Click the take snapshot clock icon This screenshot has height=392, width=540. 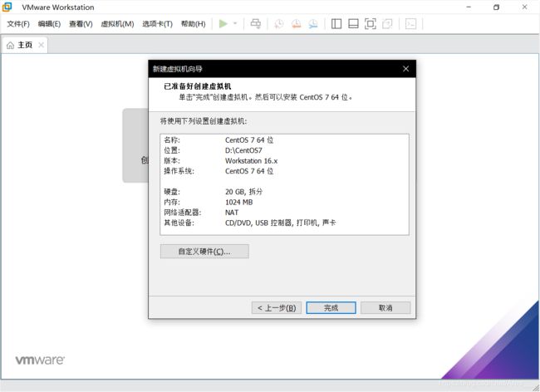tap(279, 24)
